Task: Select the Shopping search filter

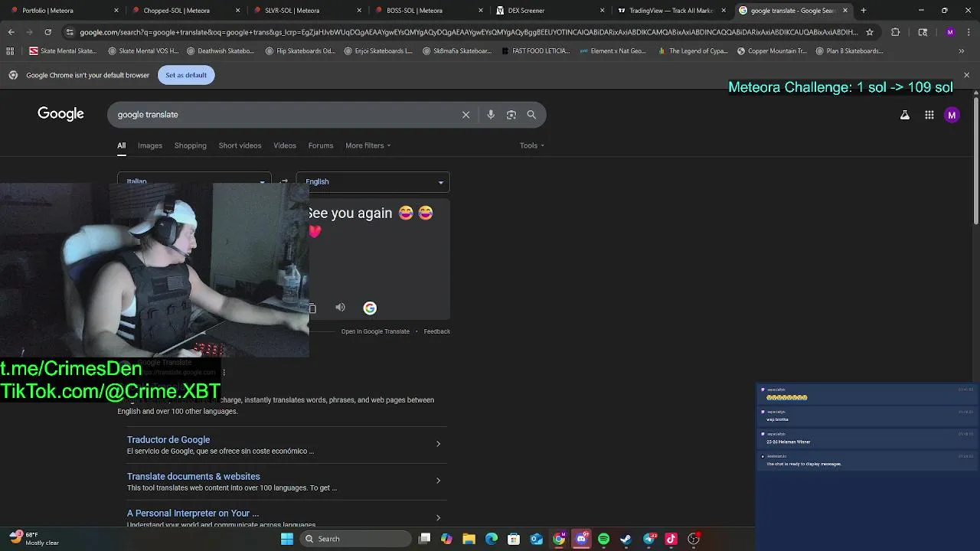Action: coord(190,145)
